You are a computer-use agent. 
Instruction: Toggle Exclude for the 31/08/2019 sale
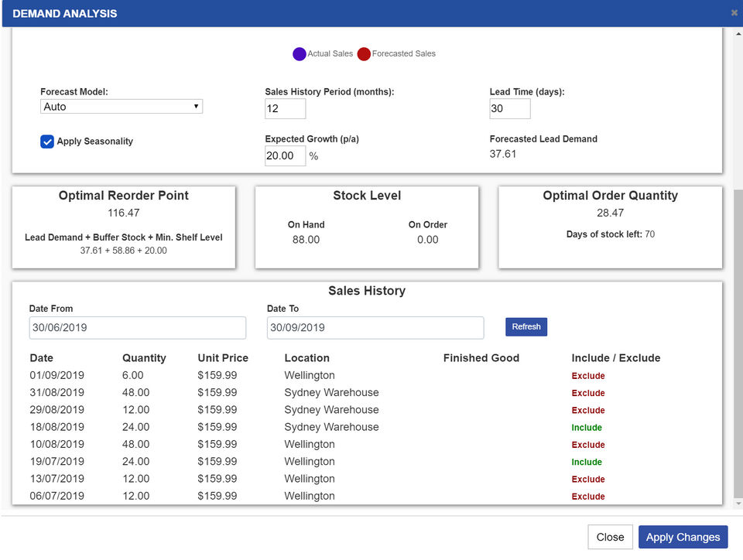pyautogui.click(x=588, y=393)
